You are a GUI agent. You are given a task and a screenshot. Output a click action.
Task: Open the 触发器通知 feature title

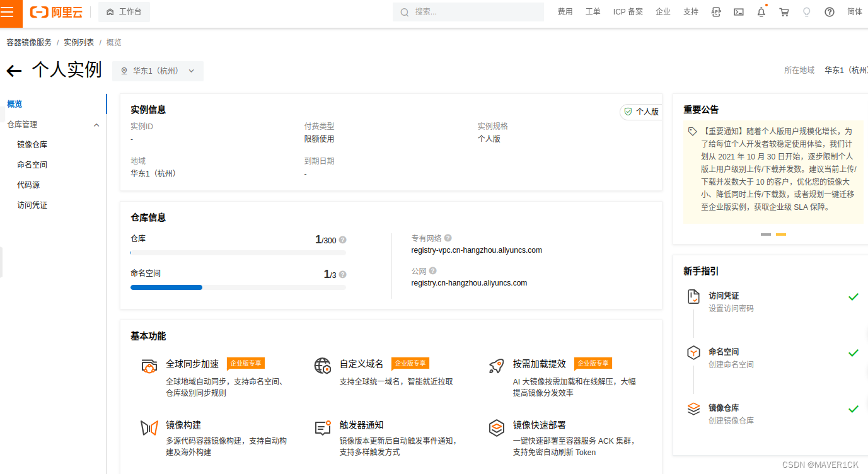[362, 425]
